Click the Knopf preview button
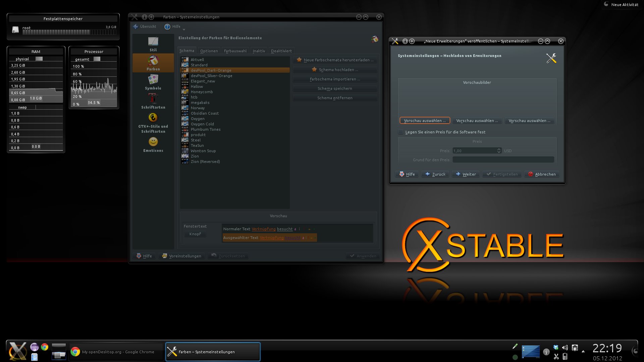644x362 pixels. pos(195,234)
